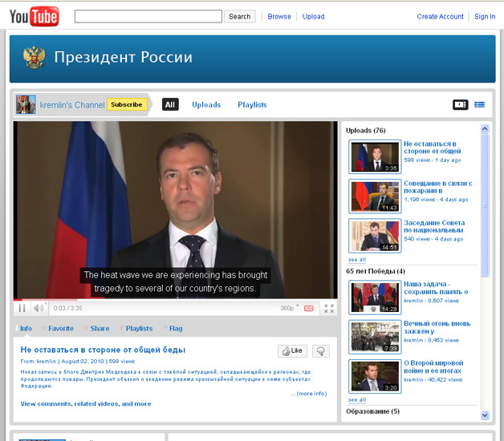Click Create Account link
This screenshot has width=504, height=441.
[440, 16]
